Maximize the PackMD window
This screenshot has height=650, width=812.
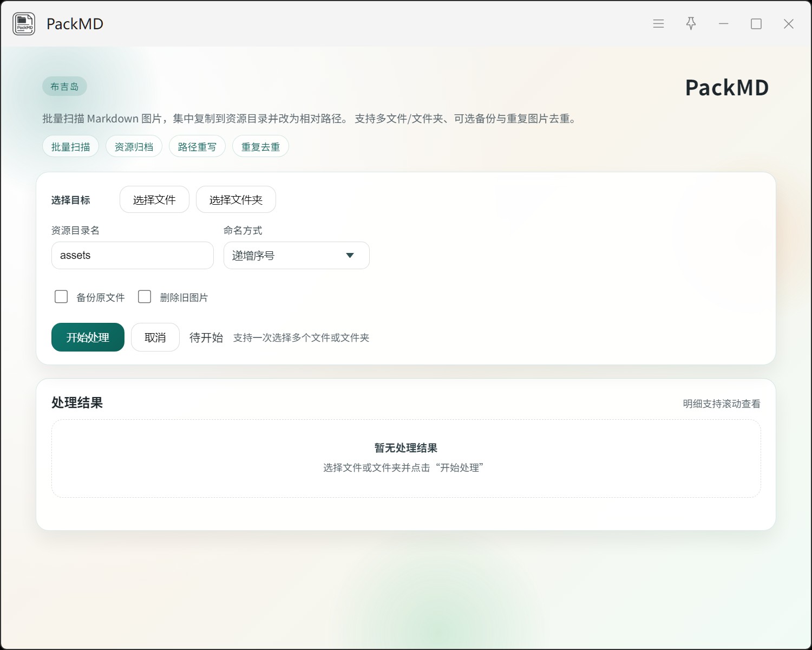point(756,24)
